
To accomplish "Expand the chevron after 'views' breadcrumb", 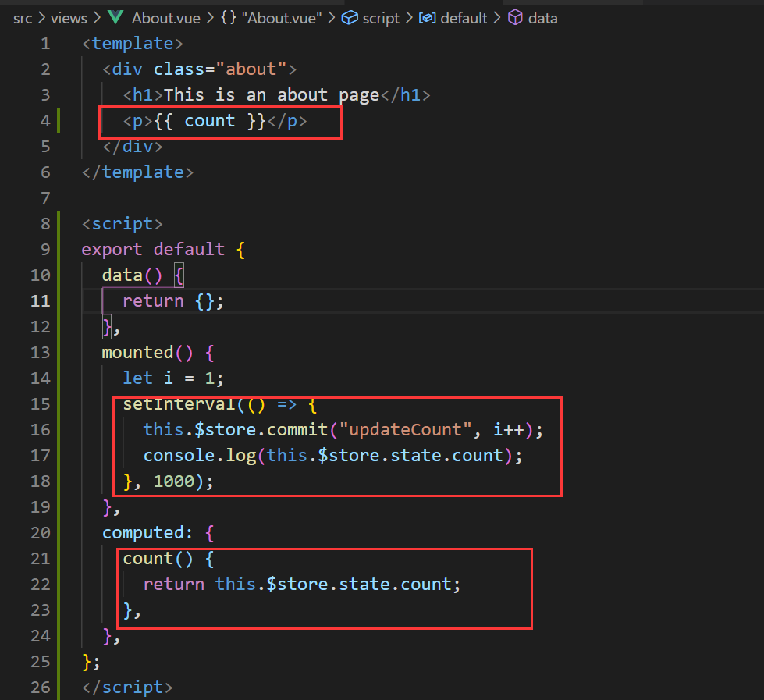I will click(97, 19).
